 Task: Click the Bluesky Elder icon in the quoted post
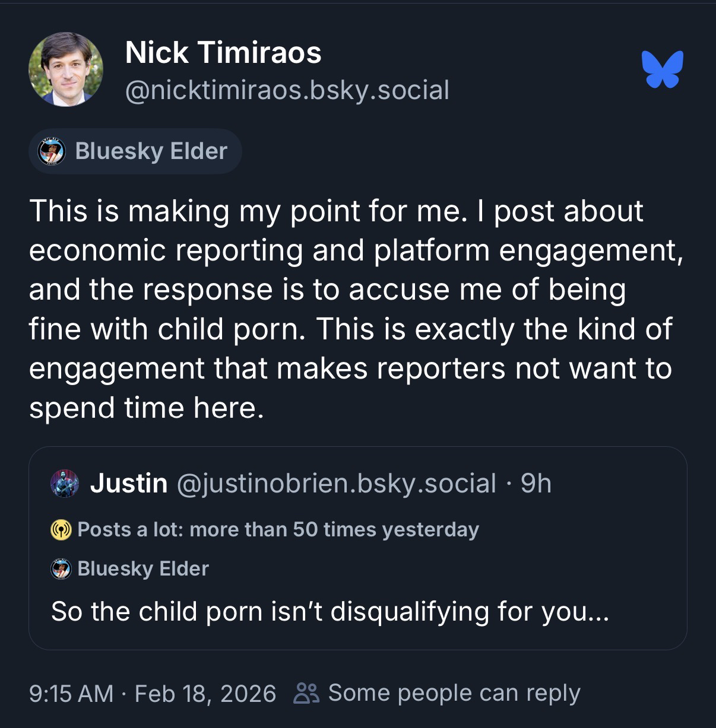[x=61, y=569]
